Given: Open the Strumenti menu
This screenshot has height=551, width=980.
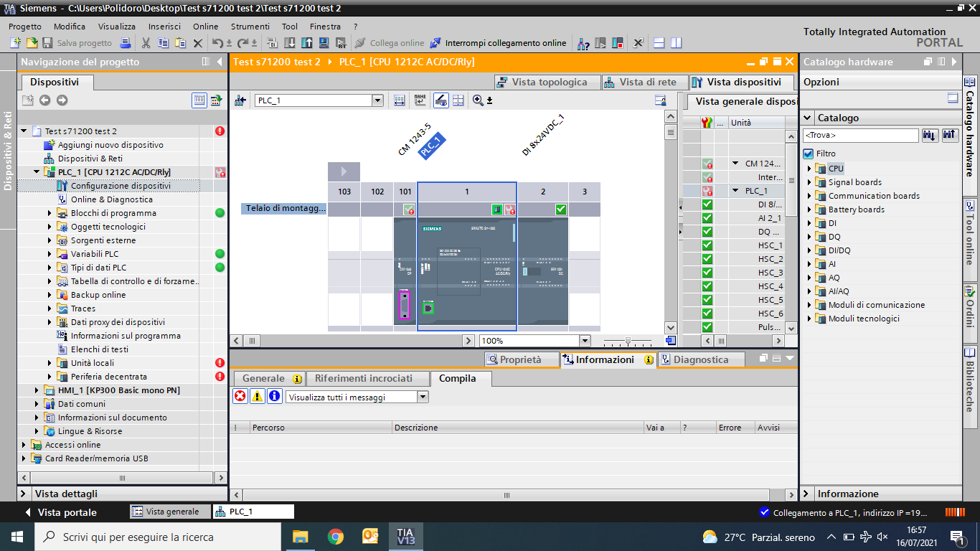Looking at the screenshot, I should (250, 27).
